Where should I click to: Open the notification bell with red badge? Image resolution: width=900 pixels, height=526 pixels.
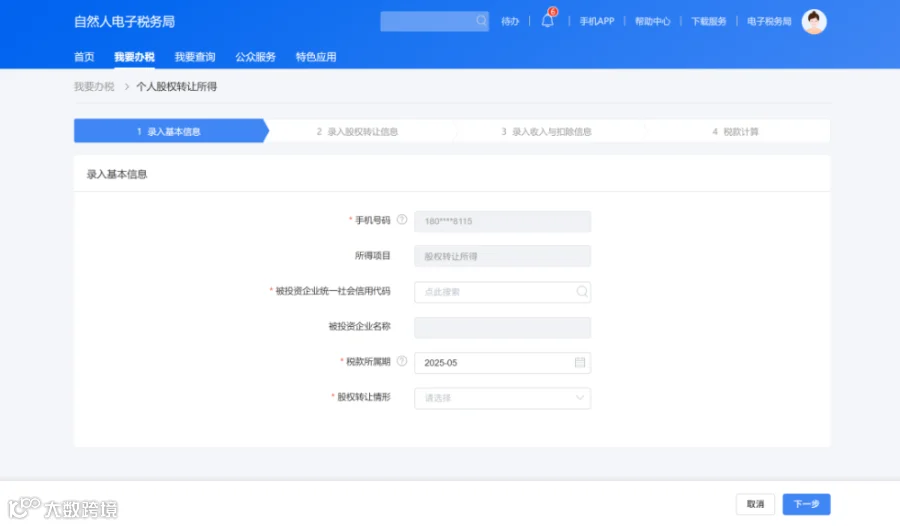point(548,20)
